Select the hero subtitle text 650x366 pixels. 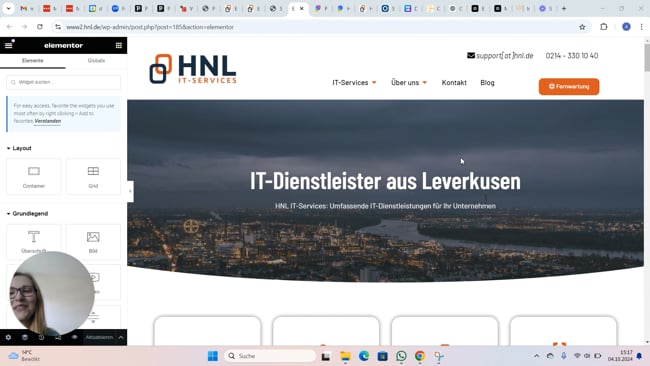(x=385, y=206)
